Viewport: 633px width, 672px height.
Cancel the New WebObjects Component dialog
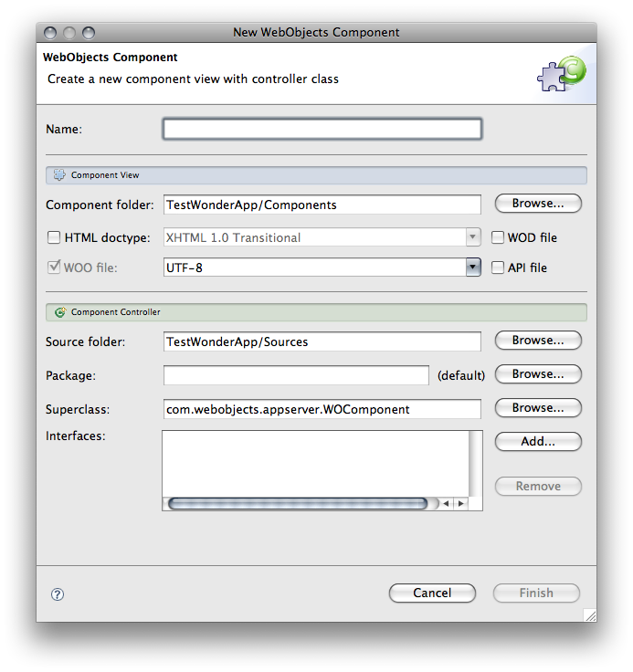click(x=432, y=593)
